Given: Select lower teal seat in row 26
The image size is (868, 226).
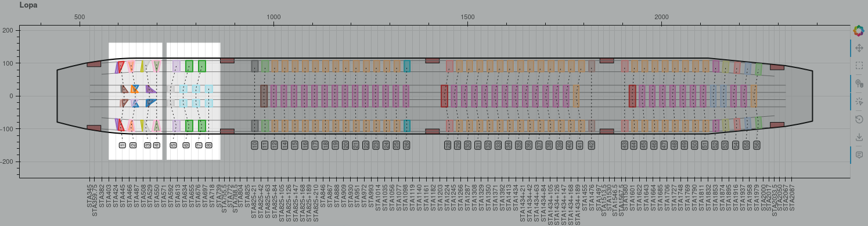Looking at the screenshot, I should tap(407, 125).
